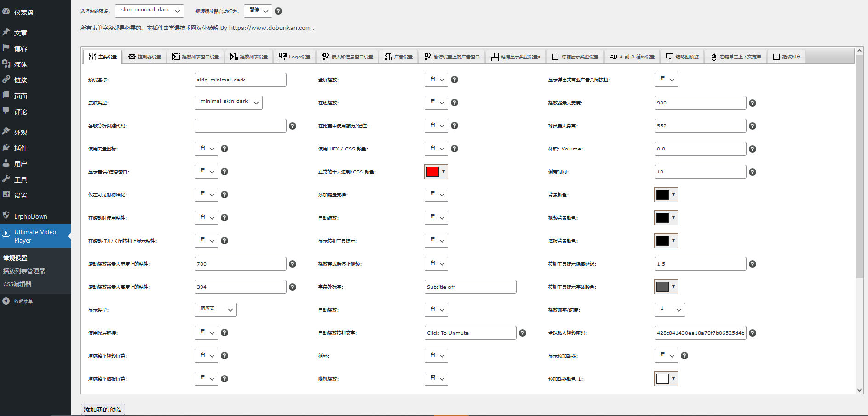
Task: Open the 预加载器颜色 1 white swatch
Action: point(666,379)
